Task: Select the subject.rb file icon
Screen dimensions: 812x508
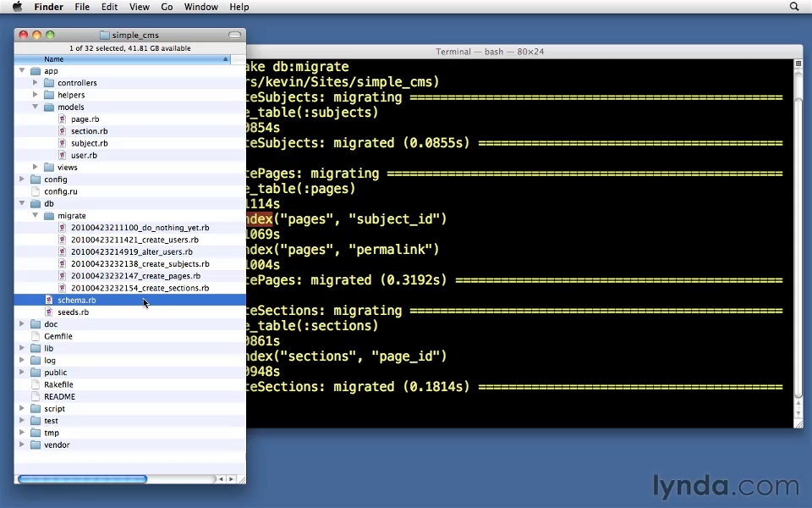Action: click(x=62, y=143)
